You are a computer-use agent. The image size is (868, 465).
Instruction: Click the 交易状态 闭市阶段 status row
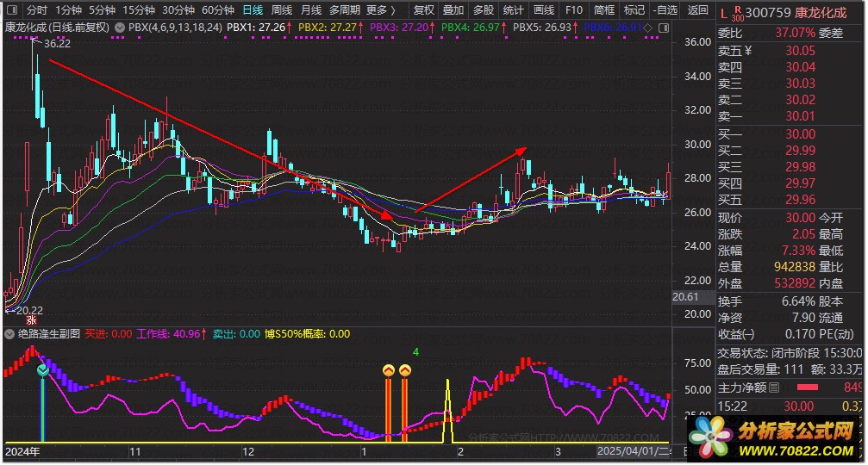click(790, 353)
